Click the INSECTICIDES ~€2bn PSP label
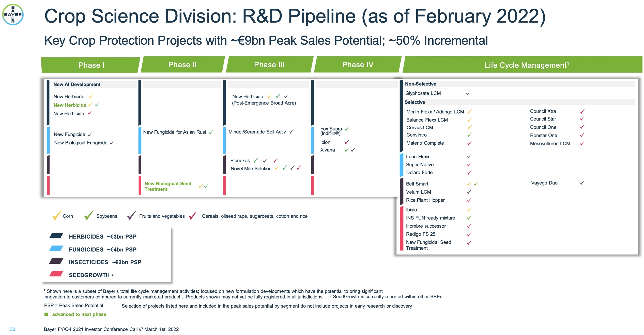Screen dimensions: 644x335 pyautogui.click(x=105, y=262)
